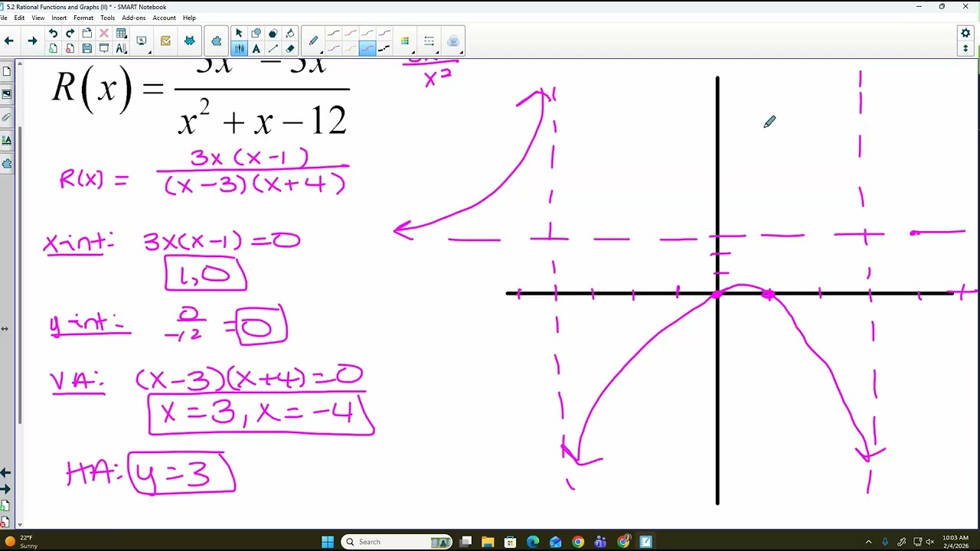Image resolution: width=980 pixels, height=551 pixels.
Task: Undo the last action
Action: click(x=53, y=34)
